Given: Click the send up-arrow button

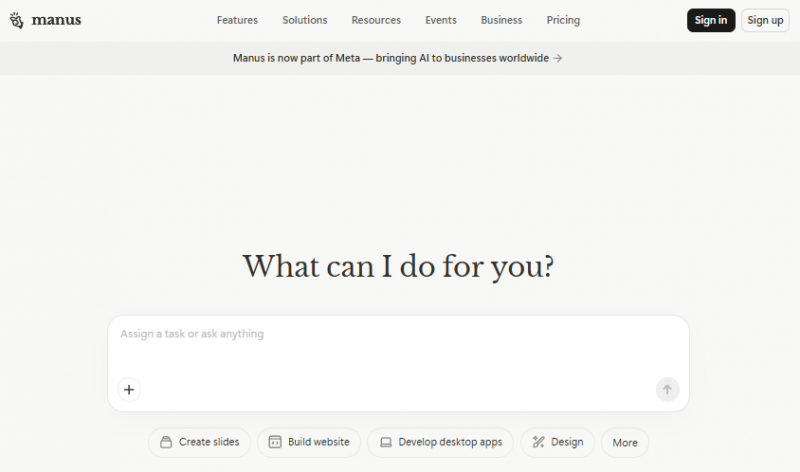Looking at the screenshot, I should click(667, 390).
